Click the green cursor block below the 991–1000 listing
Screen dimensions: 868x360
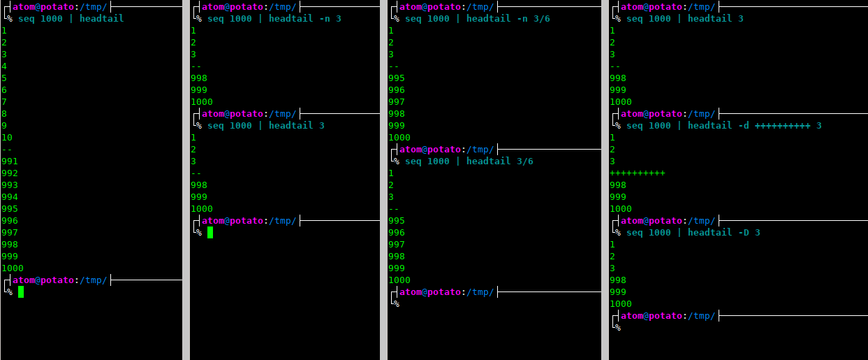[x=21, y=292]
